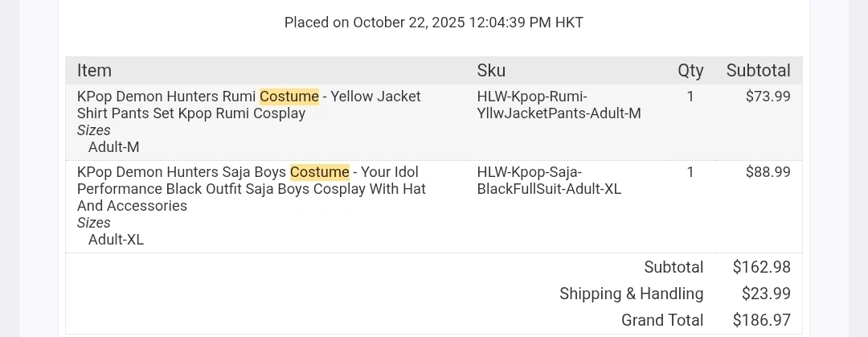
Task: Click the $162.98 order subtotal amount
Action: click(x=761, y=267)
